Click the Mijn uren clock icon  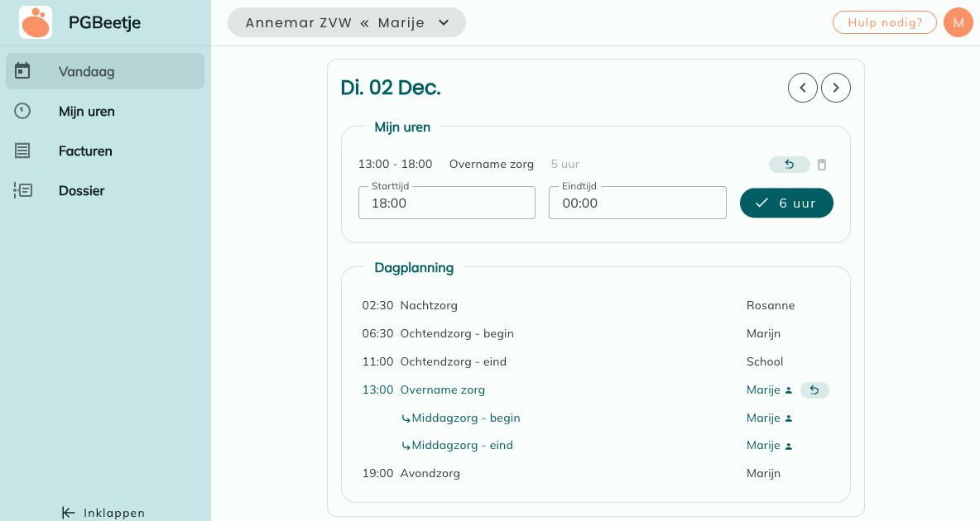[22, 111]
